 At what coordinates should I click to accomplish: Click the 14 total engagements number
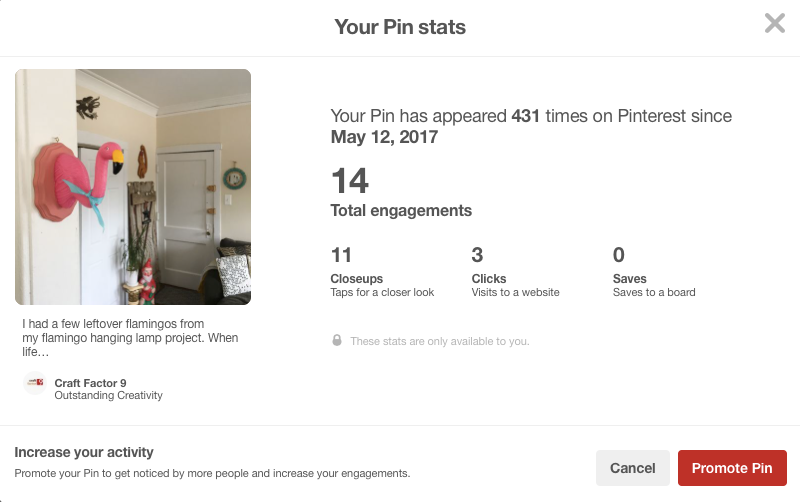coord(350,181)
